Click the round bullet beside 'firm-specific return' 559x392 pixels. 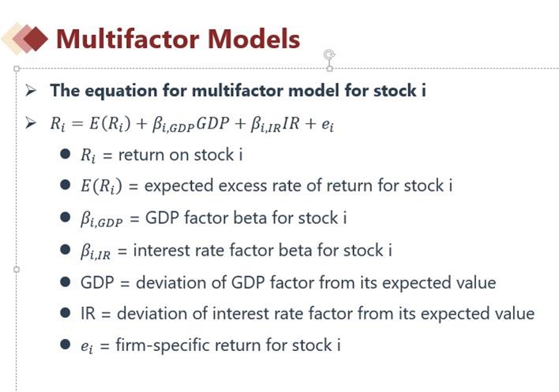click(x=66, y=345)
